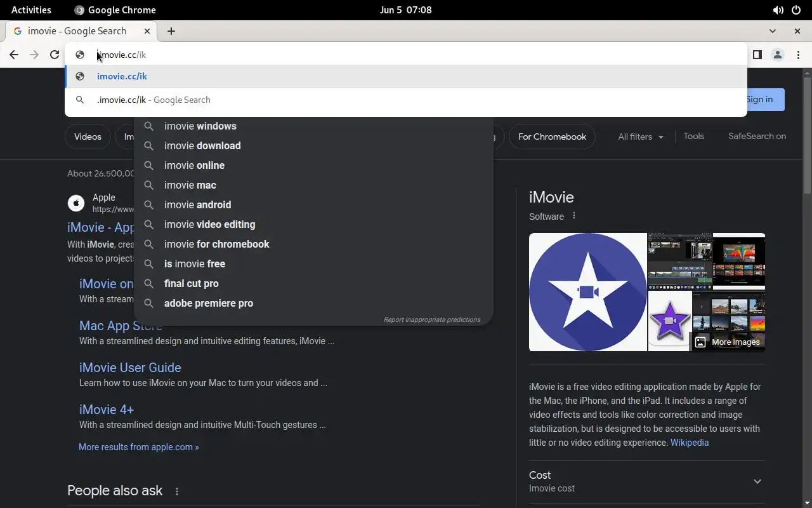Select '.imovie.cc/ik - Google Search' suggestion
The image size is (812, 508).
(406, 100)
